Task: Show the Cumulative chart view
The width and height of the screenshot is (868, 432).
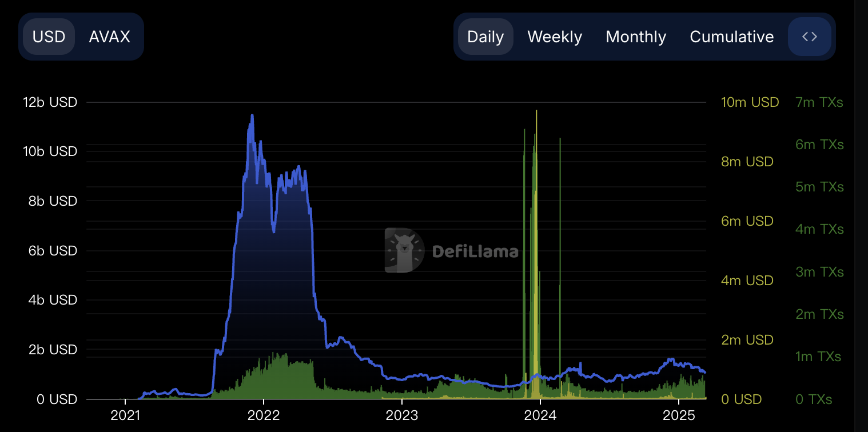Action: pyautogui.click(x=731, y=37)
